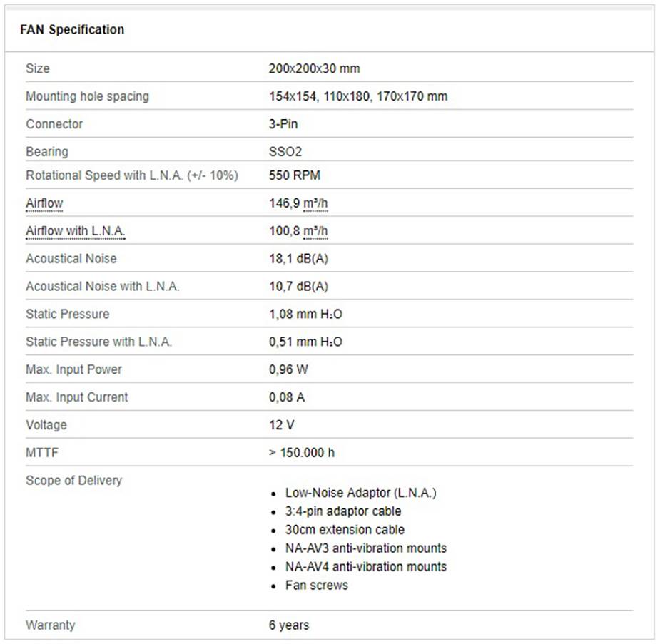Click the MTTF row label

click(42, 453)
